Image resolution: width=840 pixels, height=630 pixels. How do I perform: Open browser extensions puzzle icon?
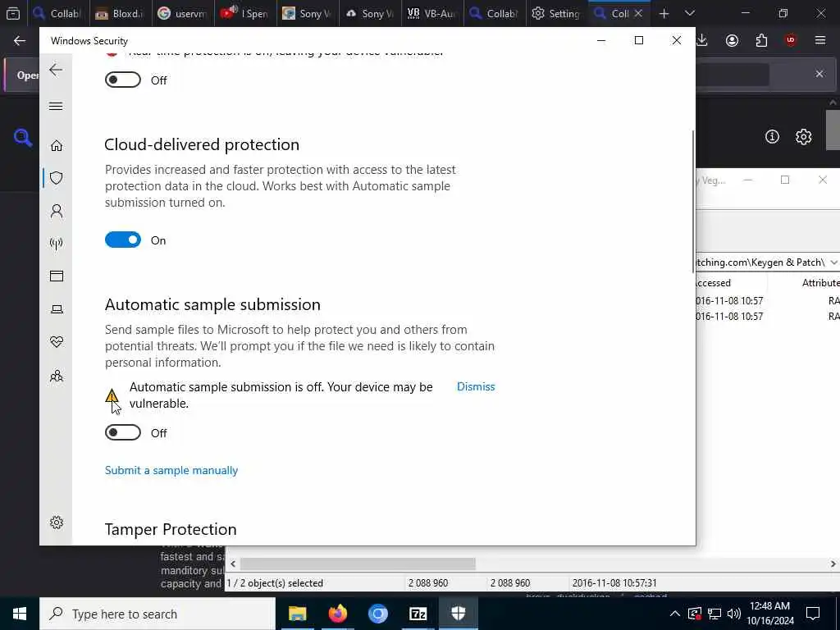coord(761,40)
